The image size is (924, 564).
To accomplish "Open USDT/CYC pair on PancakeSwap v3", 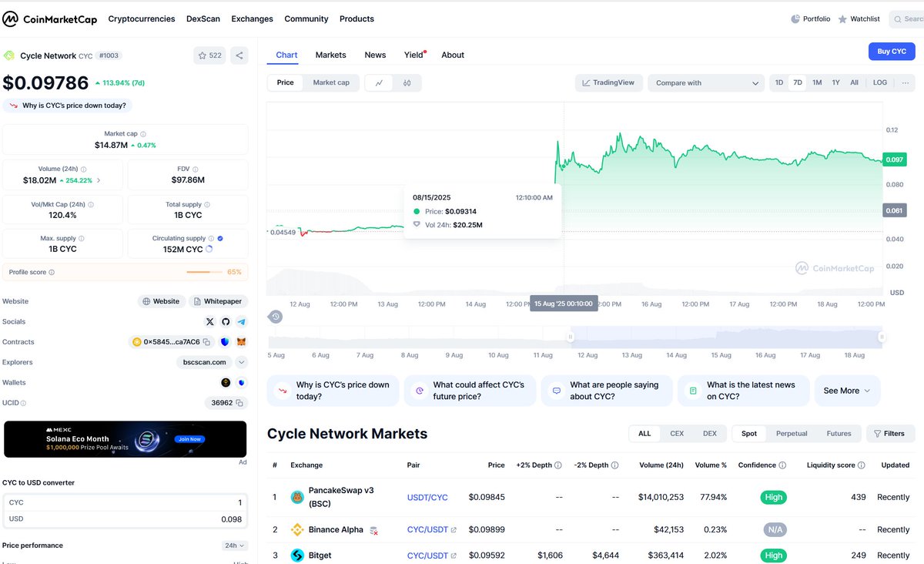I will click(x=427, y=498).
